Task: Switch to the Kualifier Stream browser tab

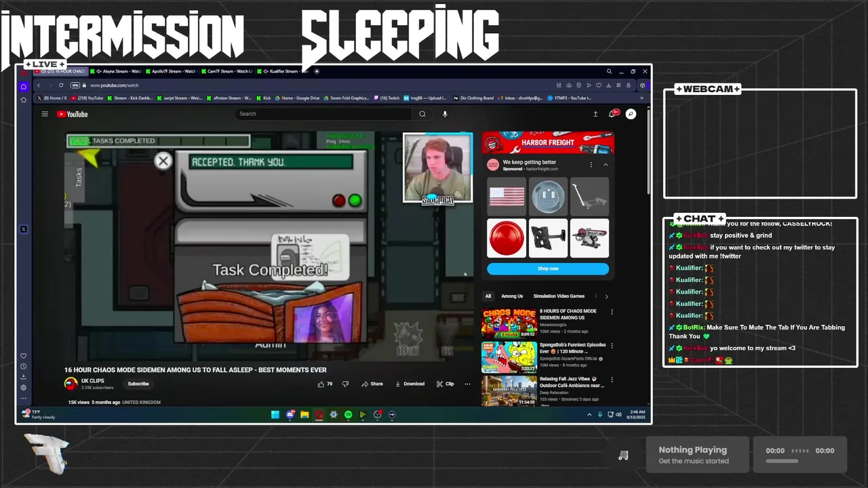Action: [x=283, y=71]
